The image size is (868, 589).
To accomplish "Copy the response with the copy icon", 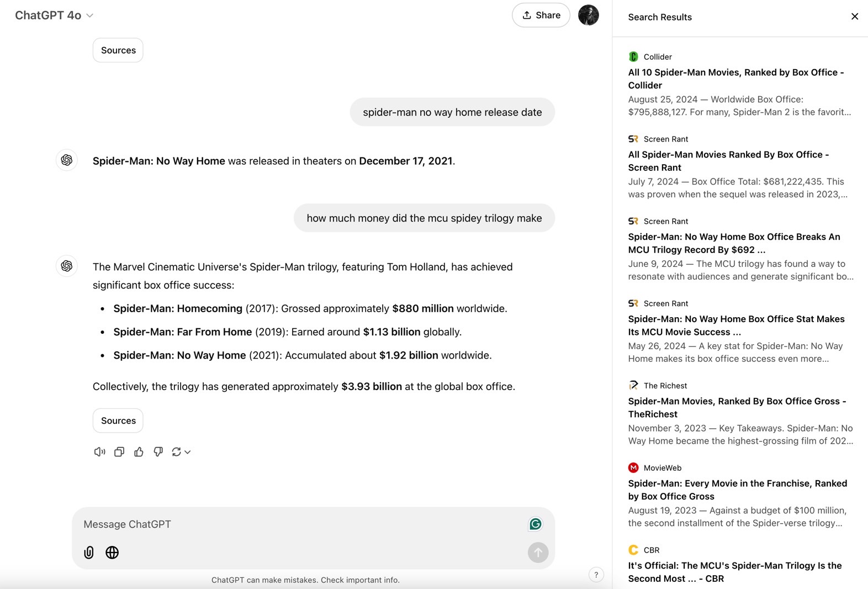I will click(x=119, y=452).
